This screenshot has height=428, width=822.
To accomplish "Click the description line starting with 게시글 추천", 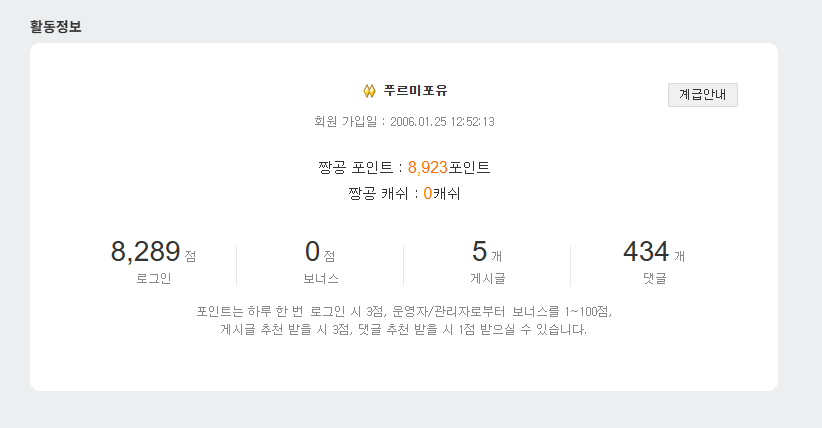I will tap(403, 329).
